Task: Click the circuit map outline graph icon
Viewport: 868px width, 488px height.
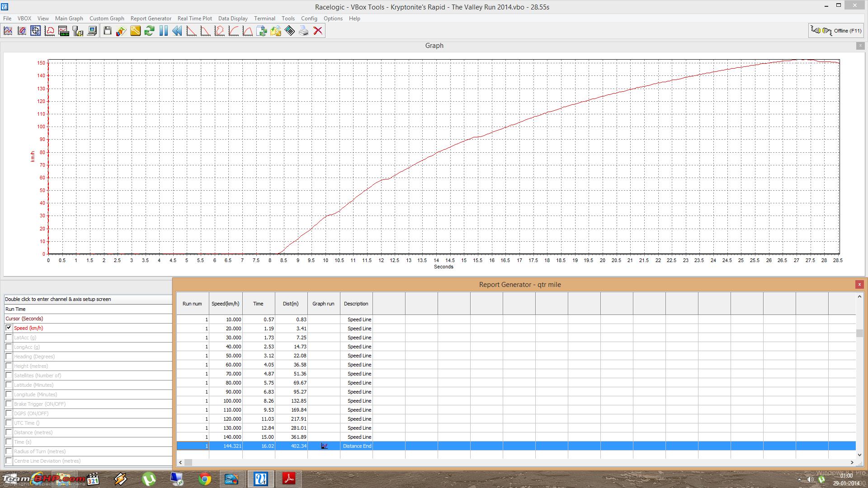Action: pyautogui.click(x=219, y=31)
